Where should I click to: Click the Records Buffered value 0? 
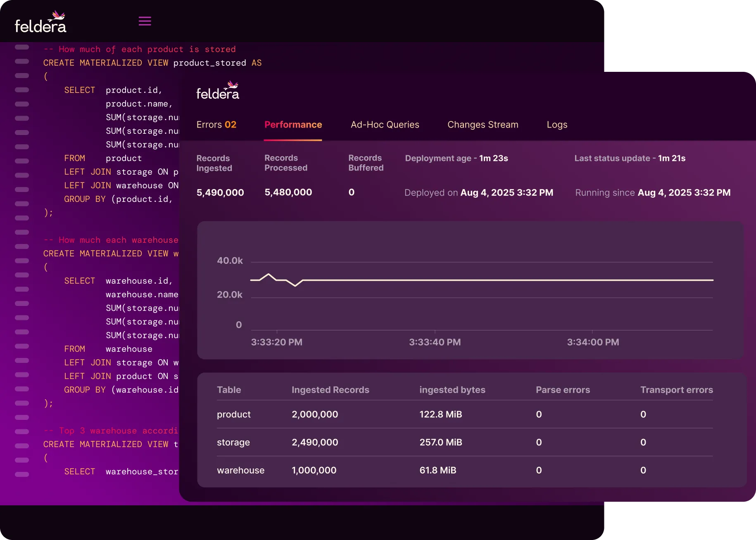click(351, 192)
